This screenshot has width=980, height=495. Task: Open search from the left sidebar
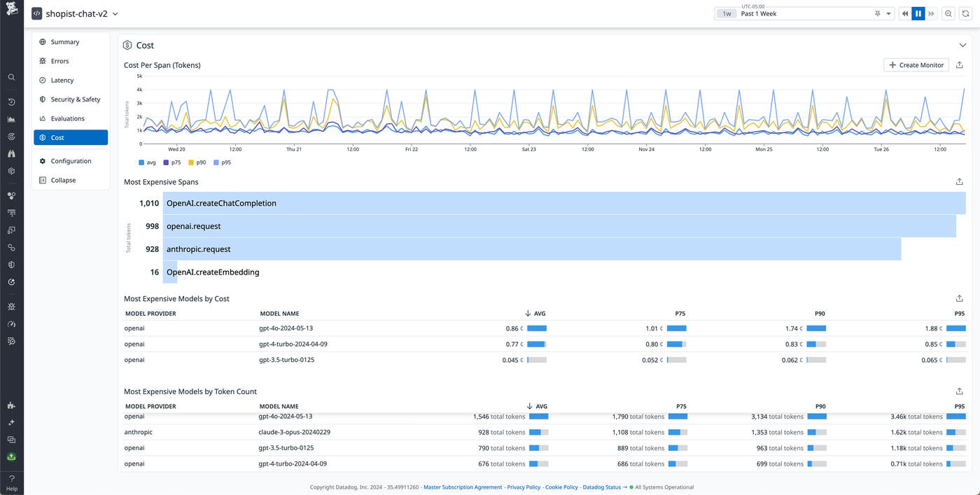coord(10,77)
